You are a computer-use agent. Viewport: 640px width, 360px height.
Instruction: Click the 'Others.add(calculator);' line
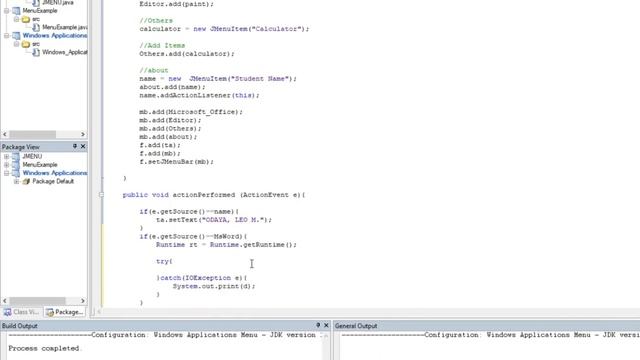(187, 54)
